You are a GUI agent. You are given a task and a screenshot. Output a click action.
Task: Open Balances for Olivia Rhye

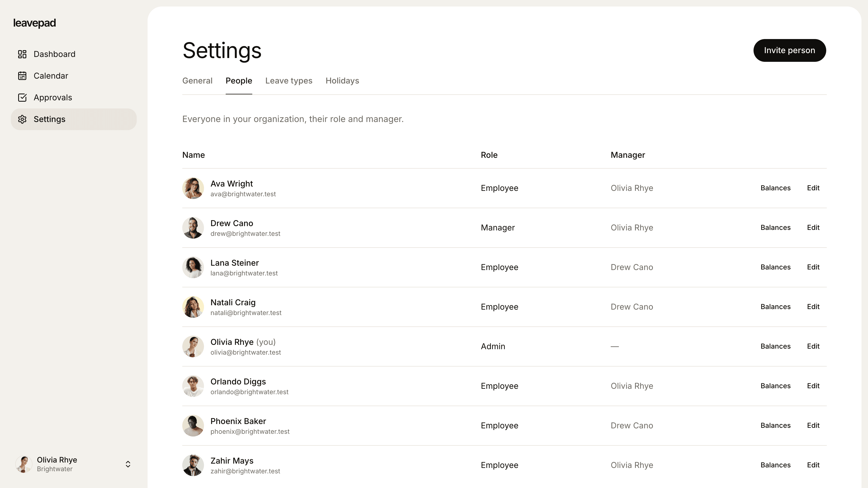tap(775, 346)
